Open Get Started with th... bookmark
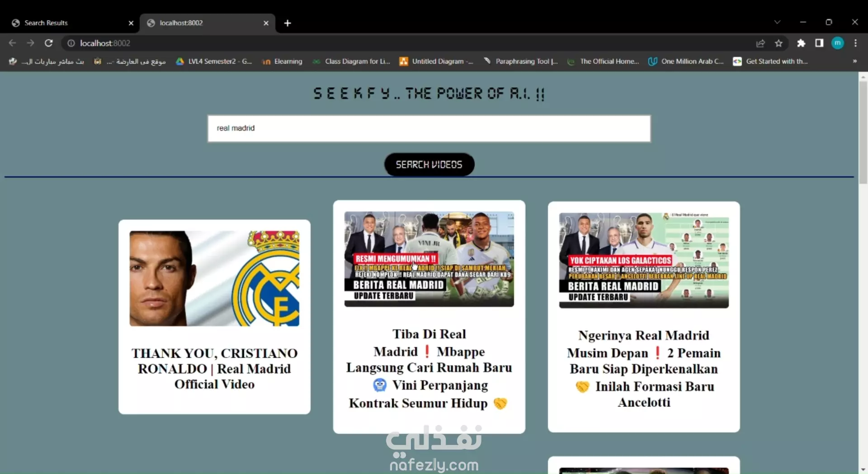Viewport: 868px width, 474px height. (770, 61)
